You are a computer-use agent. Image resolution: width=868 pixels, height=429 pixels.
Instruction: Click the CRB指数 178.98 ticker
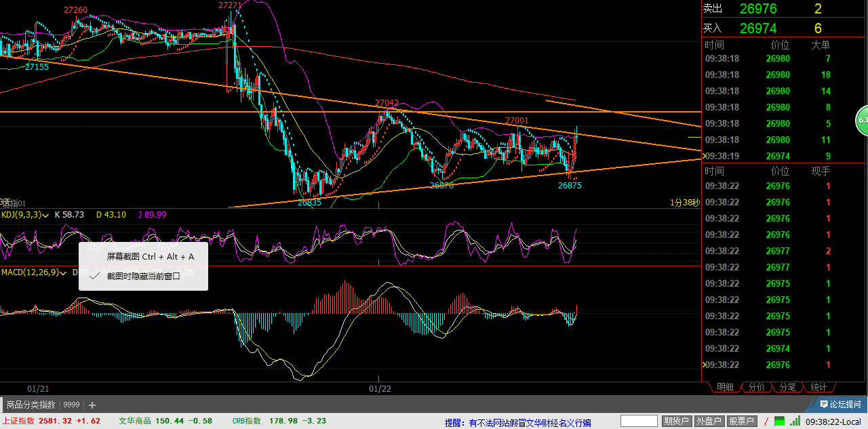[279, 421]
